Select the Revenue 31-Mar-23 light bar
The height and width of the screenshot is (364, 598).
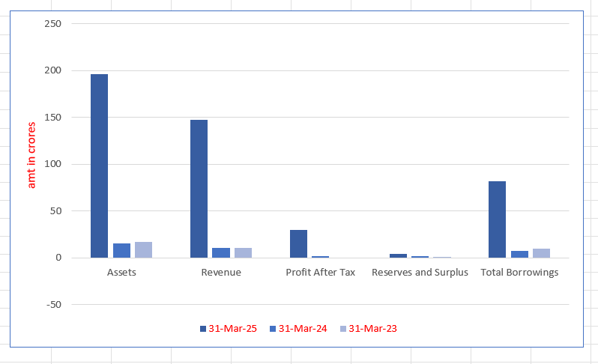[x=243, y=253]
